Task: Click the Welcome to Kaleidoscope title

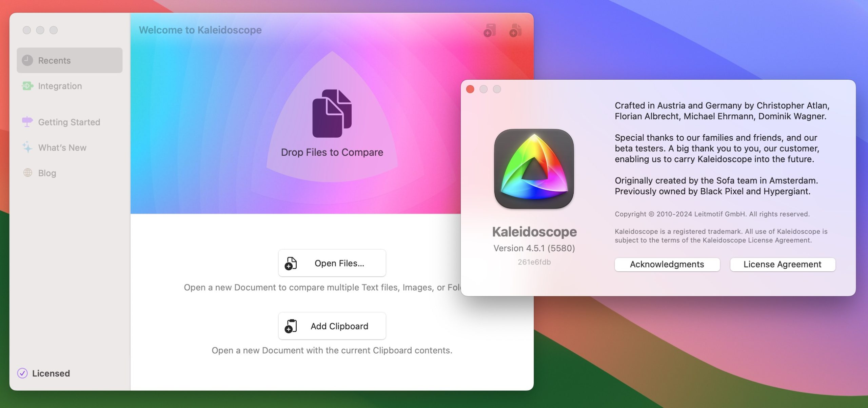Action: (200, 30)
